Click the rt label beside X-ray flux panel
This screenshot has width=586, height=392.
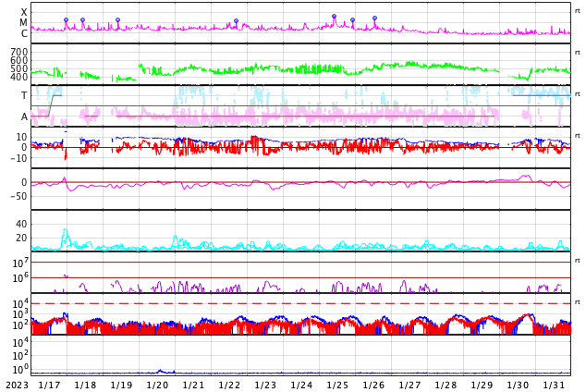click(577, 11)
